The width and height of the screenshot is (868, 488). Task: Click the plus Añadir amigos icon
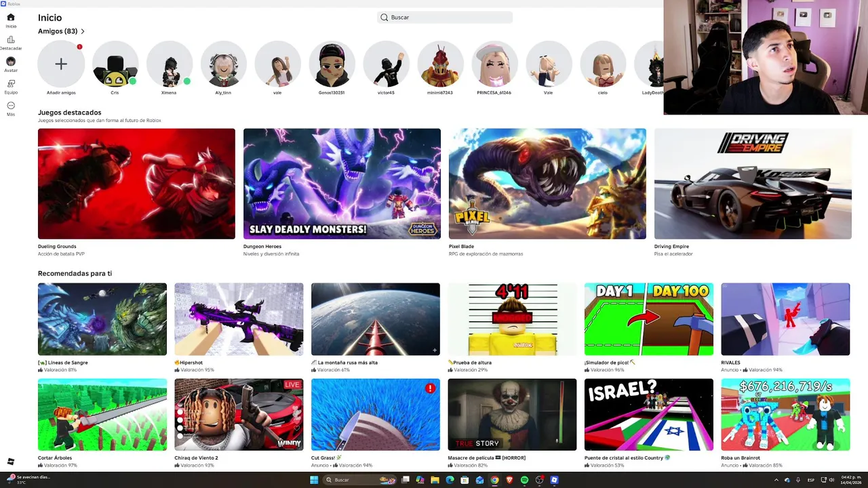(x=61, y=64)
